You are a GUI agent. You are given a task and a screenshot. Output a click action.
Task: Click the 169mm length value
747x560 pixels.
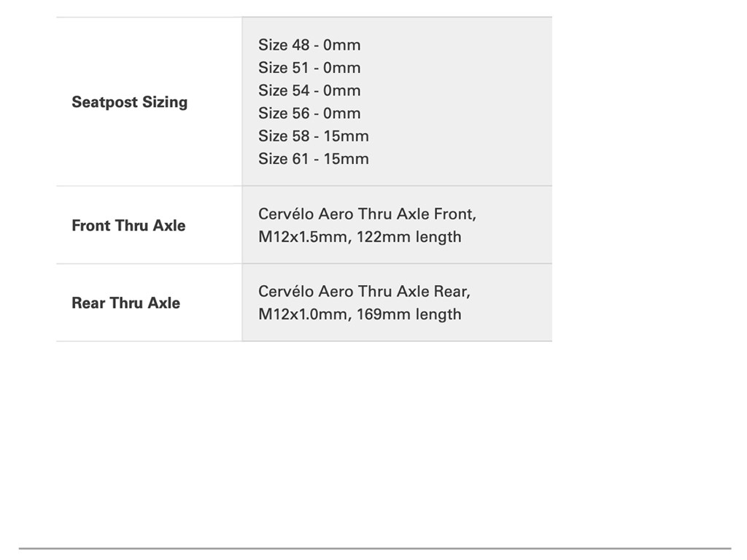[x=409, y=314]
